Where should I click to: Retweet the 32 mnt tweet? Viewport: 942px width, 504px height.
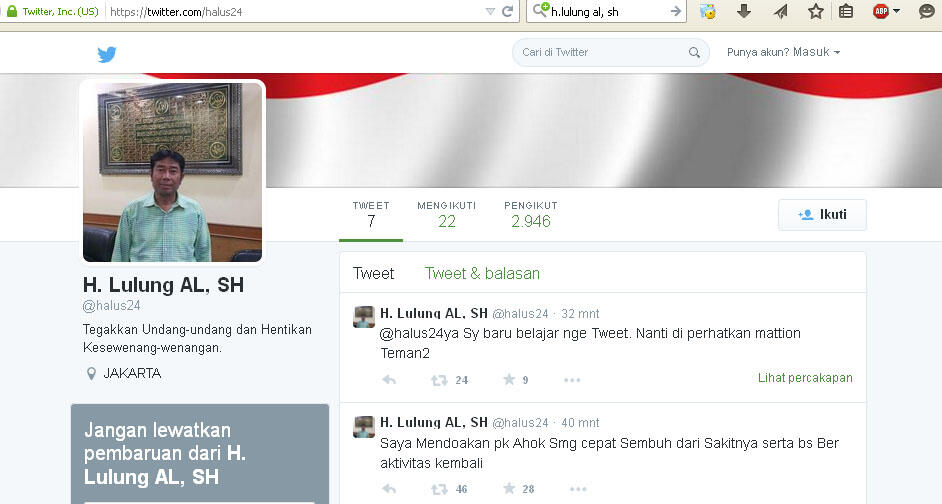[439, 380]
